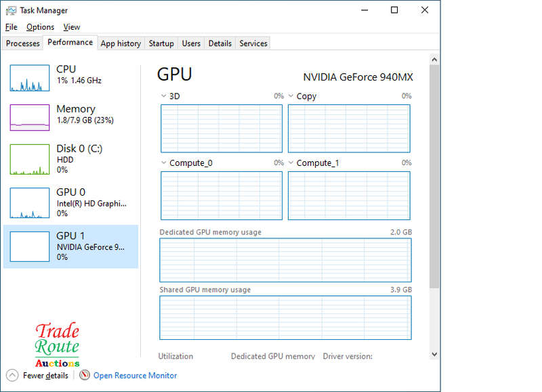Go to the Startup tab
Viewport: 542px width, 392px height.
coord(161,43)
